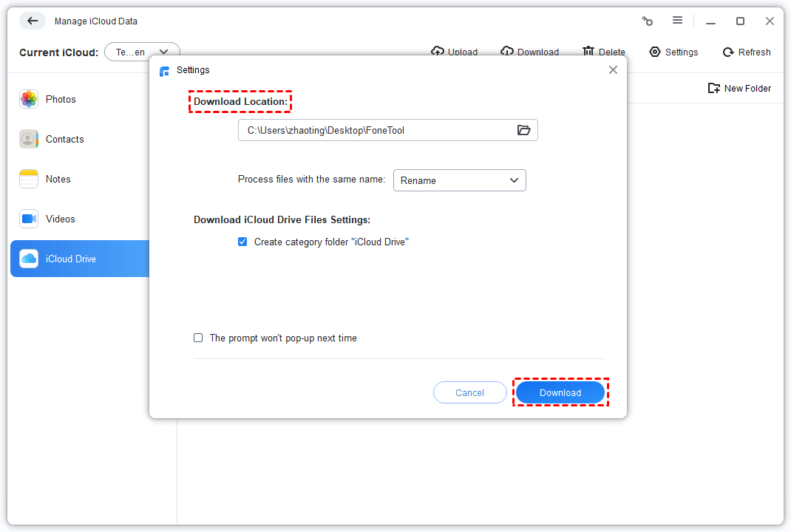This screenshot has height=532, width=791.
Task: Click the back arrow in title bar
Action: point(33,21)
